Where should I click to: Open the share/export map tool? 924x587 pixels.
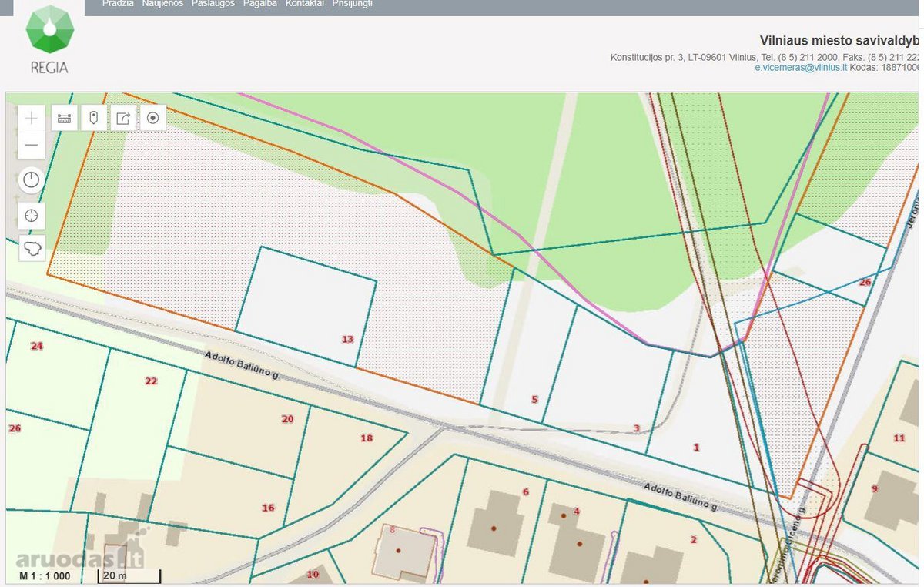[x=123, y=118]
